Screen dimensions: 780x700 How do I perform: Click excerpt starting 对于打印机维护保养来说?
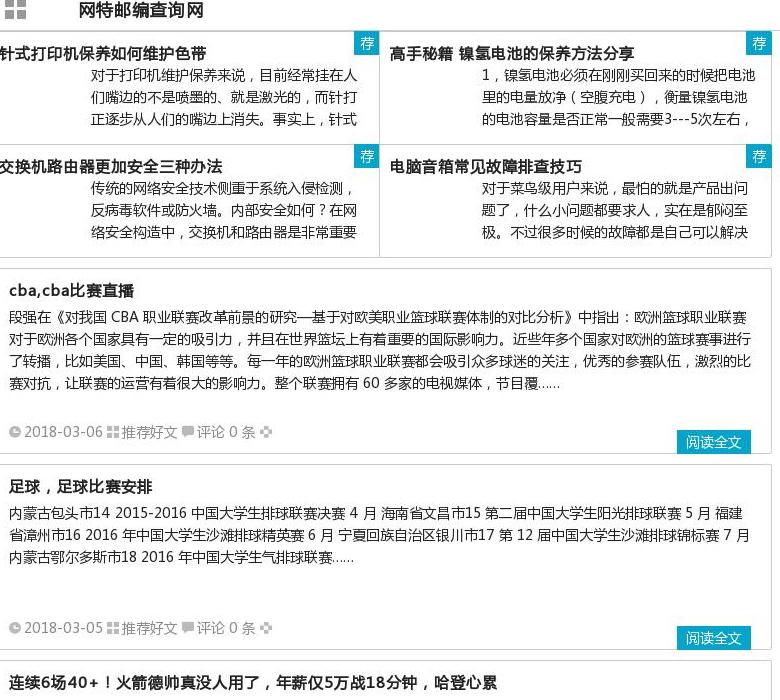pos(224,97)
